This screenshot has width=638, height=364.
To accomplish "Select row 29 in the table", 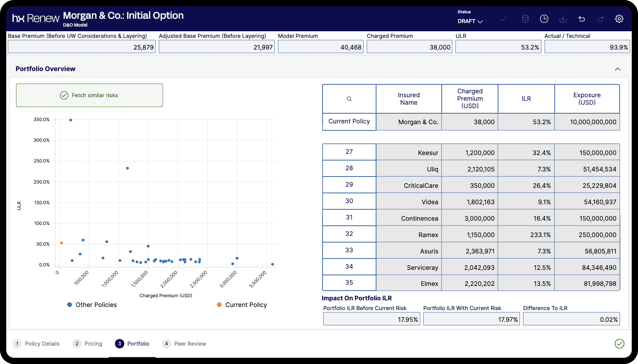I will [x=349, y=185].
